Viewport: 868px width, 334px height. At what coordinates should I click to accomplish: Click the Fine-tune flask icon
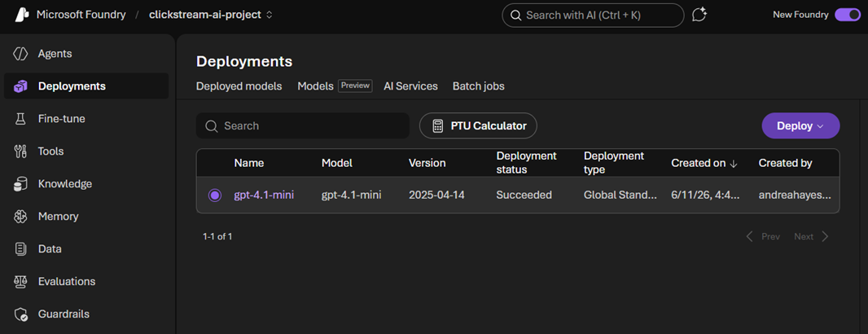(x=20, y=119)
